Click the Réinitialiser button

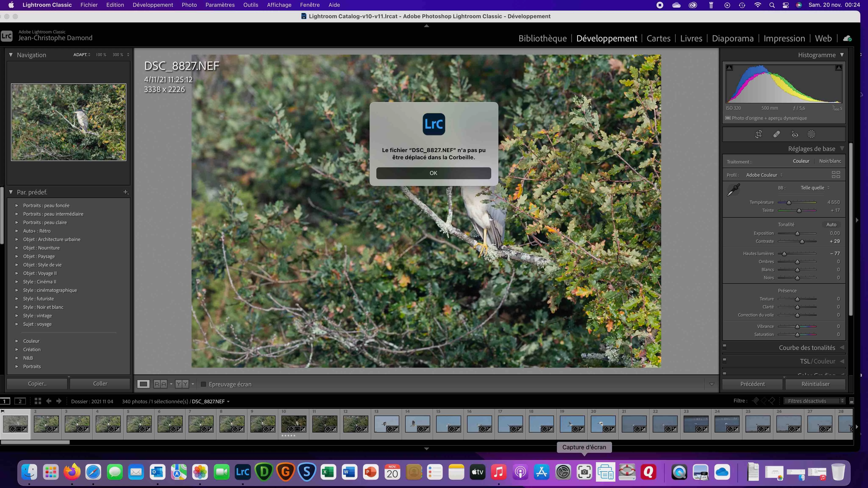815,384
